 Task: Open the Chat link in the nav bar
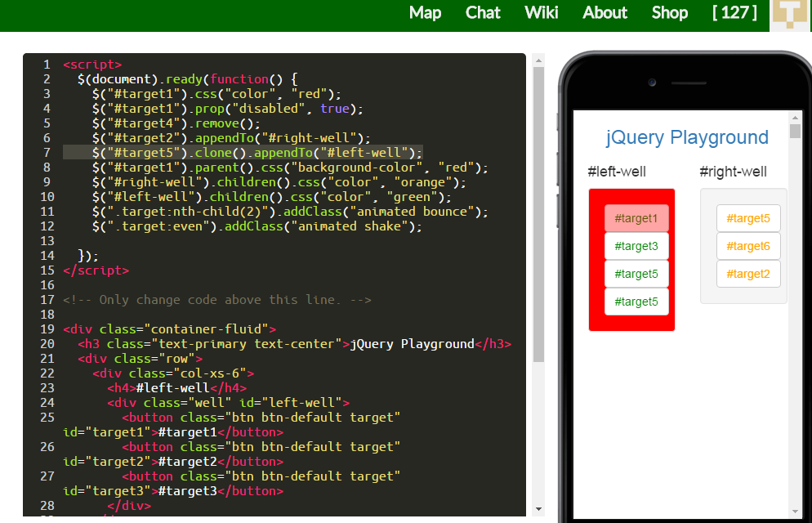click(483, 12)
